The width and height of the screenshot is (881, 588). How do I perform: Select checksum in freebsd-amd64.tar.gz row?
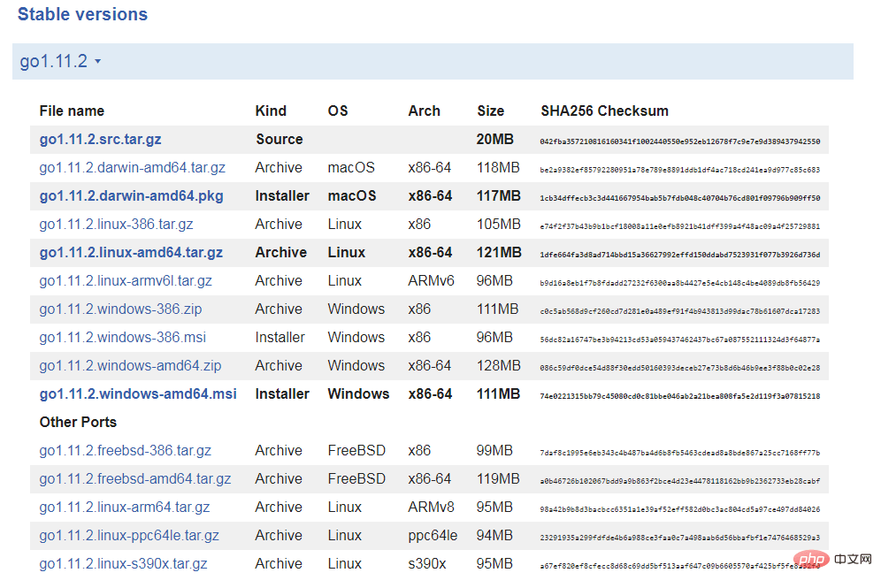680,481
